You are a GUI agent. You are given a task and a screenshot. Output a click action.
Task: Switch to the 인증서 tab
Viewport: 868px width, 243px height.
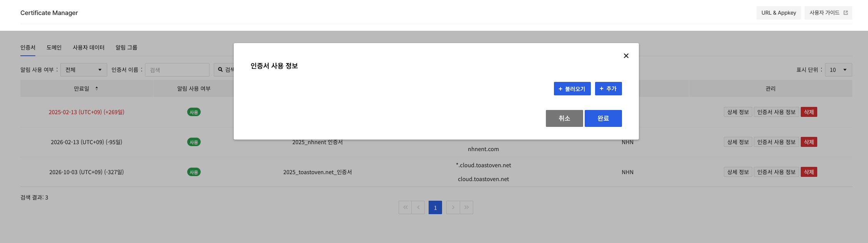(28, 47)
